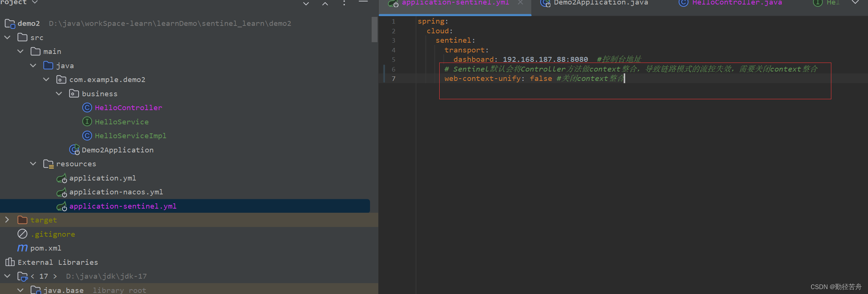This screenshot has height=294, width=868.
Task: Click the External Libraries icon
Action: (10, 262)
